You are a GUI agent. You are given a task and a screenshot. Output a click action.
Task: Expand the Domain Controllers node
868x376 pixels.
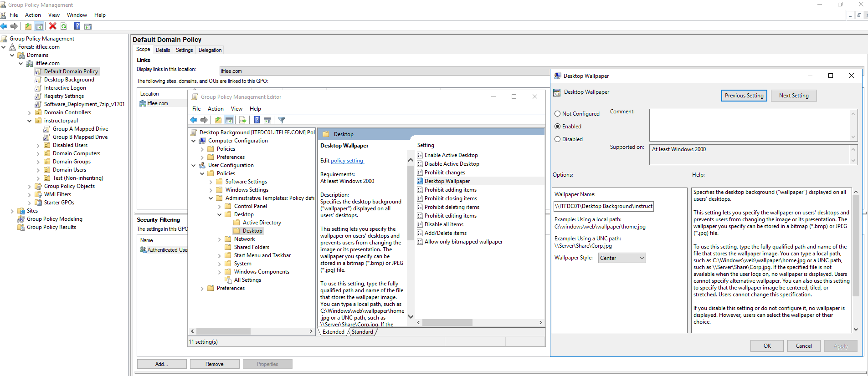pyautogui.click(x=30, y=112)
